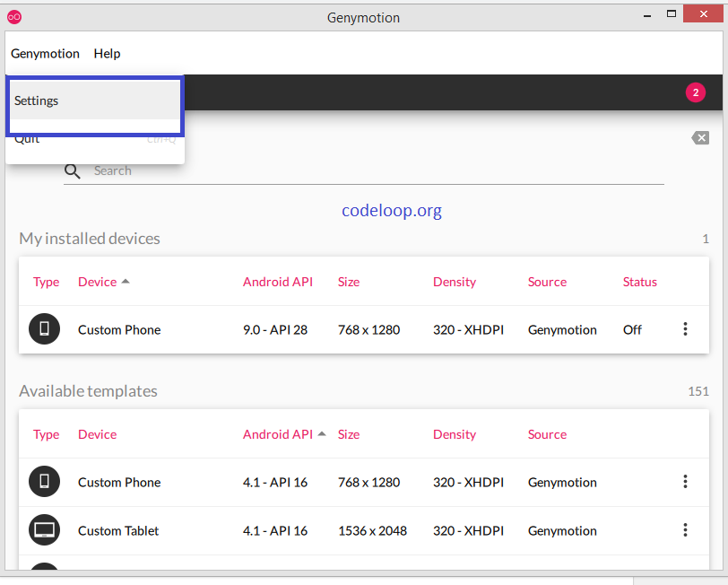The height and width of the screenshot is (585, 728).
Task: Close the Genymotion window
Action: coord(704,14)
